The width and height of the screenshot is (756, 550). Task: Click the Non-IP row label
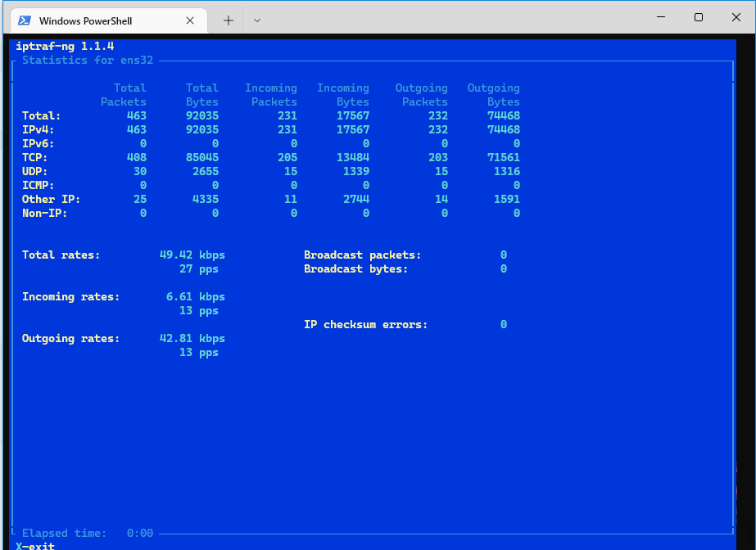pyautogui.click(x=44, y=214)
